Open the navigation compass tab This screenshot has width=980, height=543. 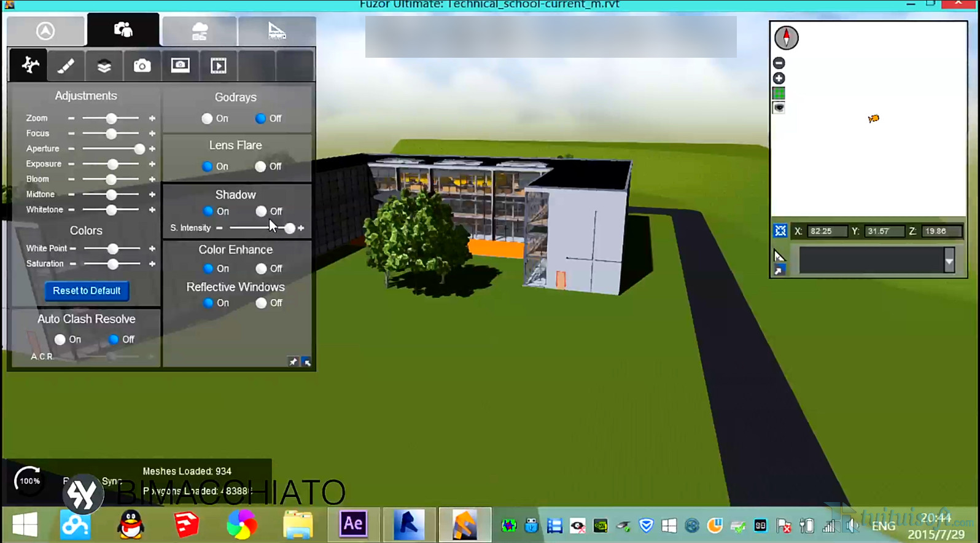(45, 31)
